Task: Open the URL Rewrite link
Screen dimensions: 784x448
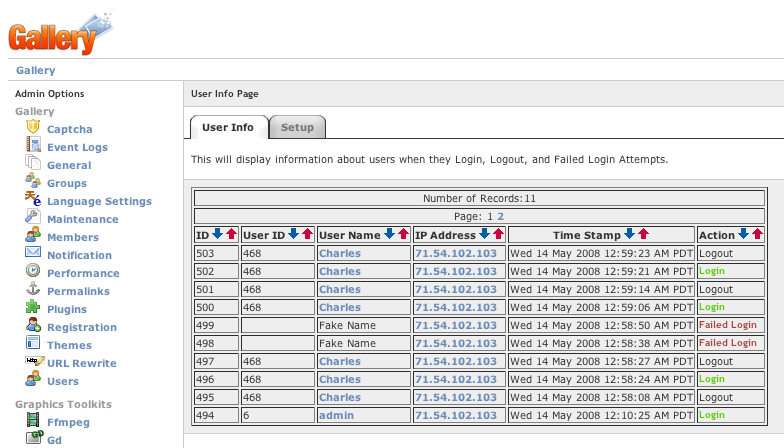Action: [82, 364]
